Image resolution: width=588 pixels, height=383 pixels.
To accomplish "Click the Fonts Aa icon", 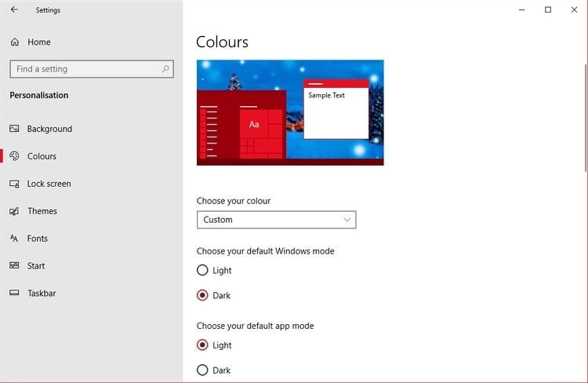I will [x=14, y=239].
